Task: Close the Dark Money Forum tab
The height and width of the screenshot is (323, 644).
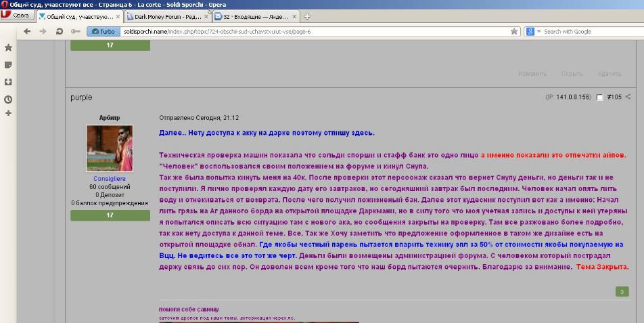Action: (x=206, y=17)
